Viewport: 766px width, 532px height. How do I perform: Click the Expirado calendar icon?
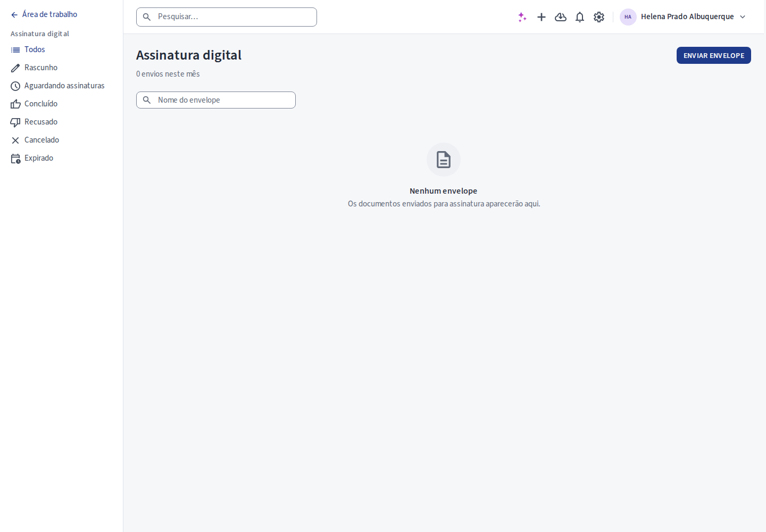(x=15, y=159)
